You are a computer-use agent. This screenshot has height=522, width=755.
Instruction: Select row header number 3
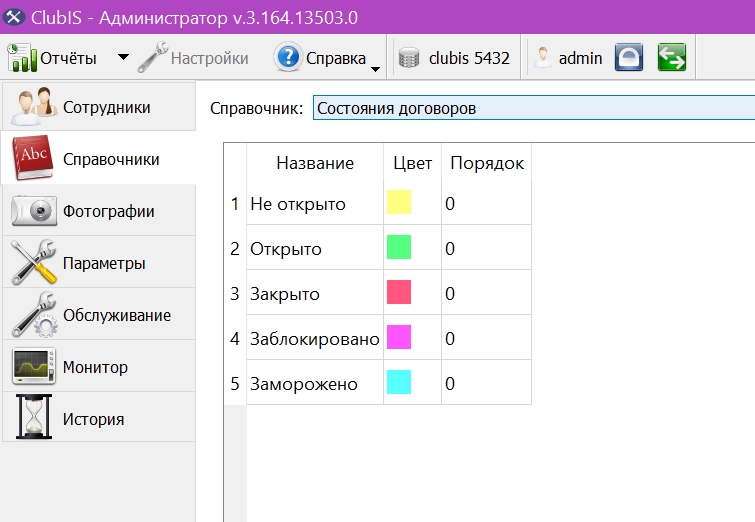point(235,293)
